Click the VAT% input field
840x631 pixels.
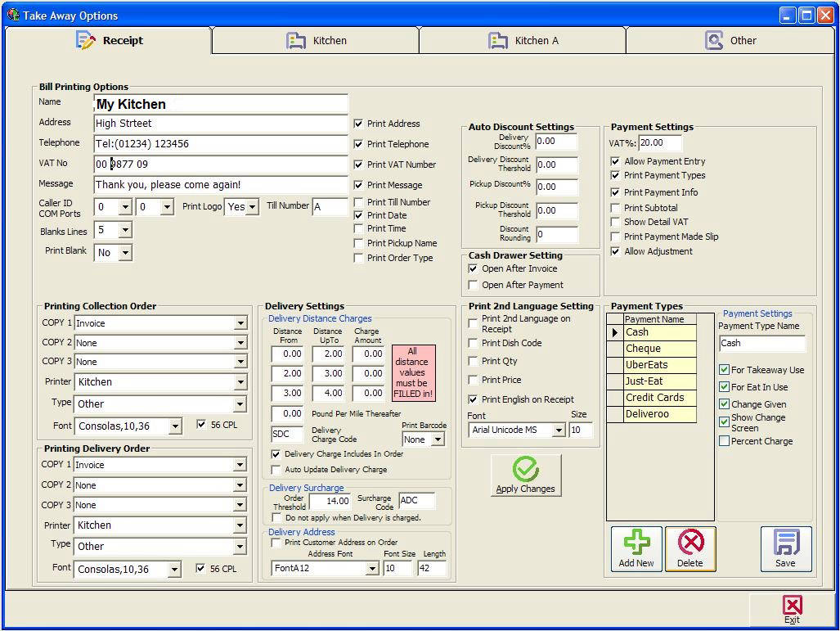(x=659, y=142)
